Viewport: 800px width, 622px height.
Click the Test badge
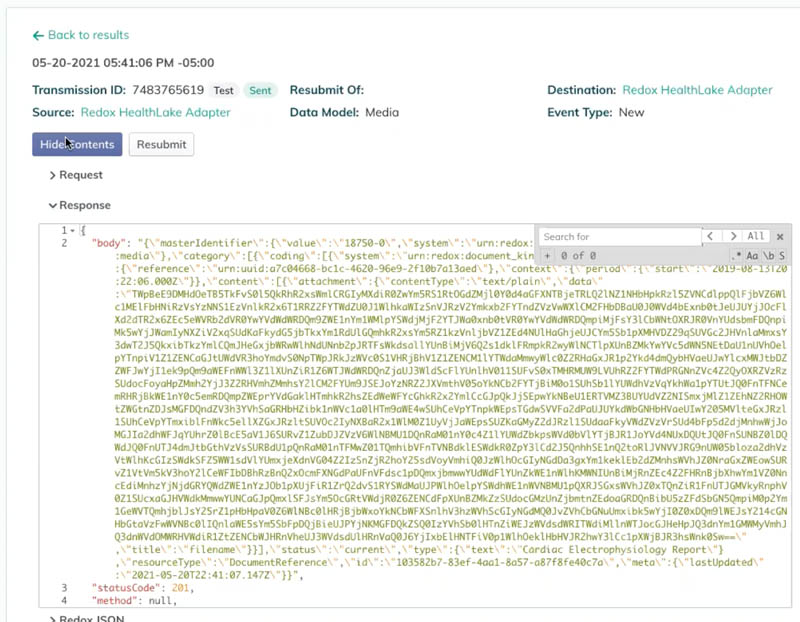(x=223, y=90)
